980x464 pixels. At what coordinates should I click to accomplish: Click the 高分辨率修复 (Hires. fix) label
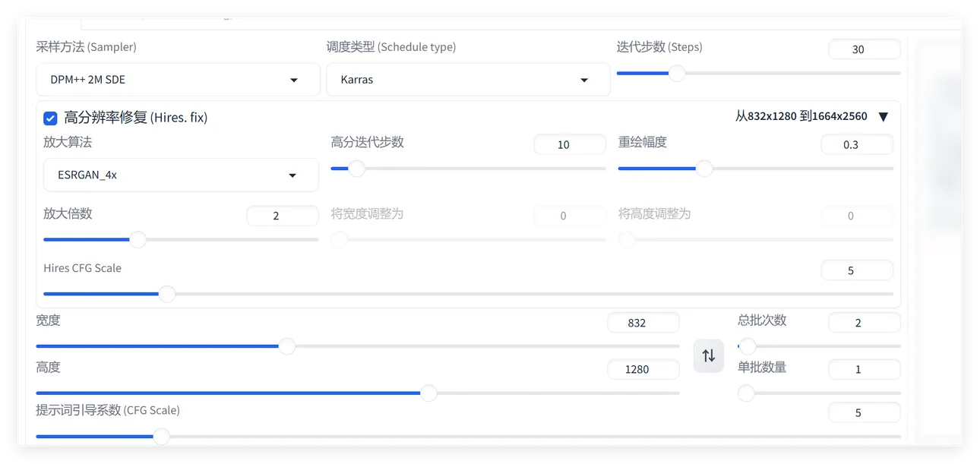135,118
